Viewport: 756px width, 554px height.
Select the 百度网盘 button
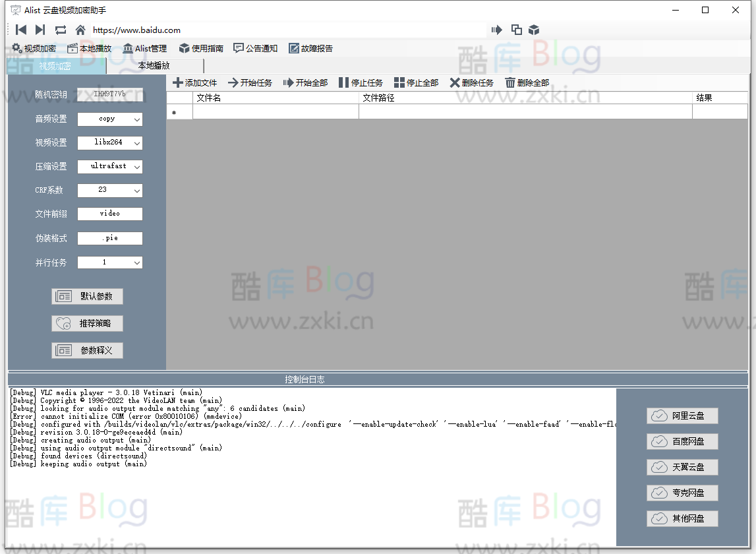(x=682, y=442)
